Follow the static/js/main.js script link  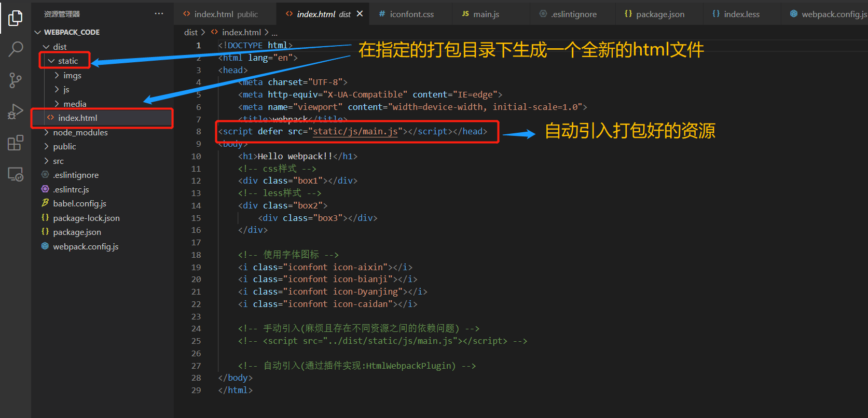pos(355,131)
